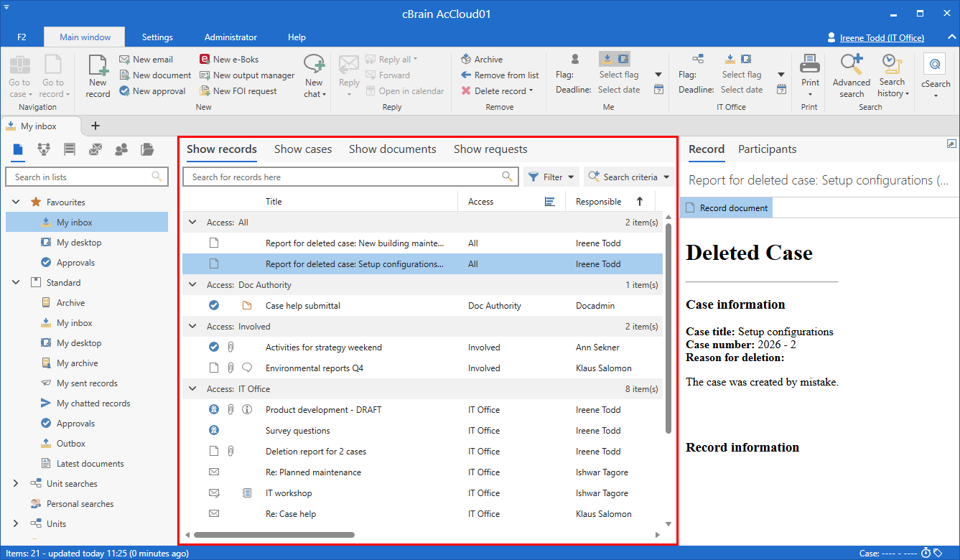Open the F2 menu tab
Viewport: 960px width, 560px height.
coord(22,37)
